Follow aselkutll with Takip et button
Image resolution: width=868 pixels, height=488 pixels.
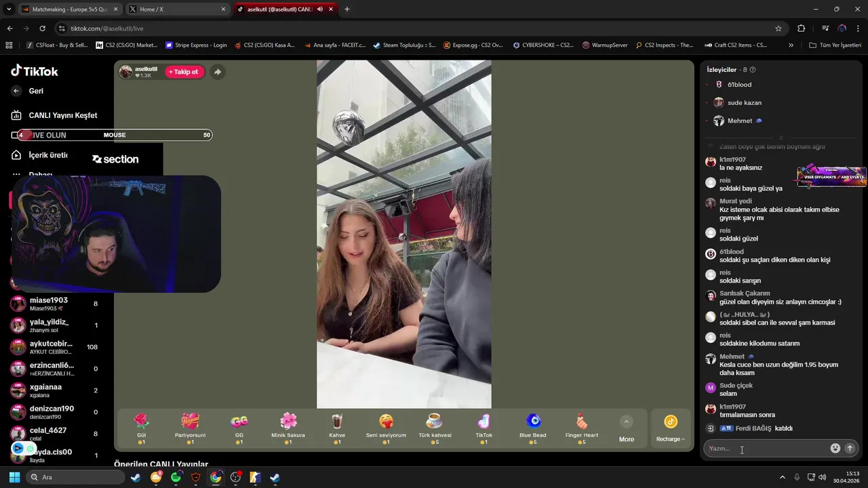point(184,72)
